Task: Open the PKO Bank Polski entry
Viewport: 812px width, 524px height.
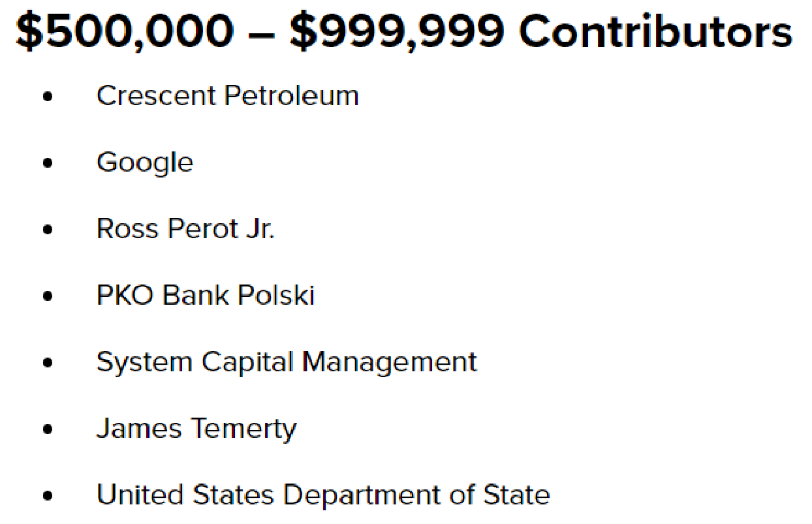Action: pos(206,296)
